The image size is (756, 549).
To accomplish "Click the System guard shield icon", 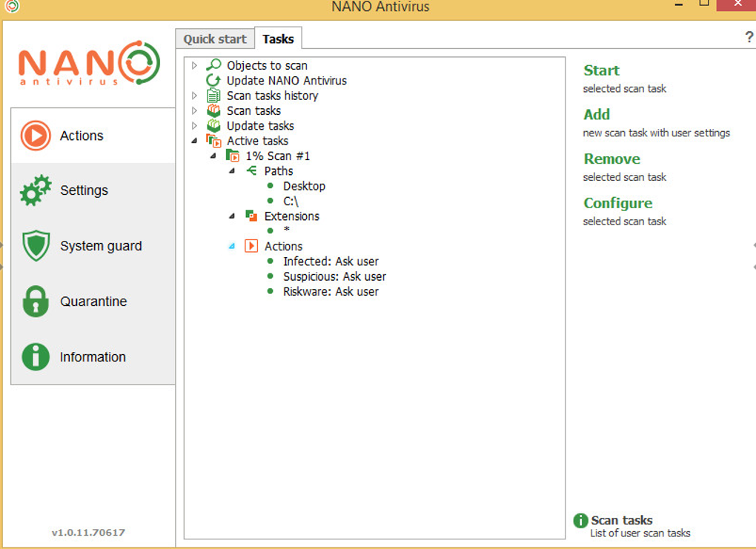I will [36, 246].
